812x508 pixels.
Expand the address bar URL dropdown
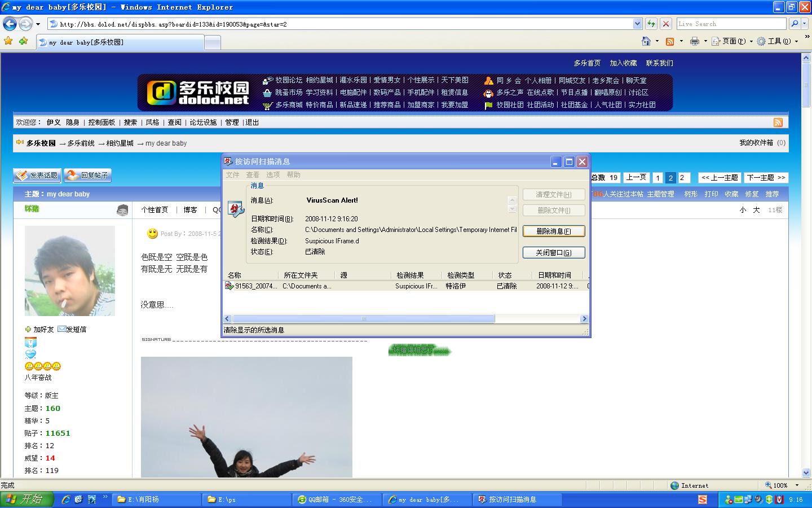(637, 24)
